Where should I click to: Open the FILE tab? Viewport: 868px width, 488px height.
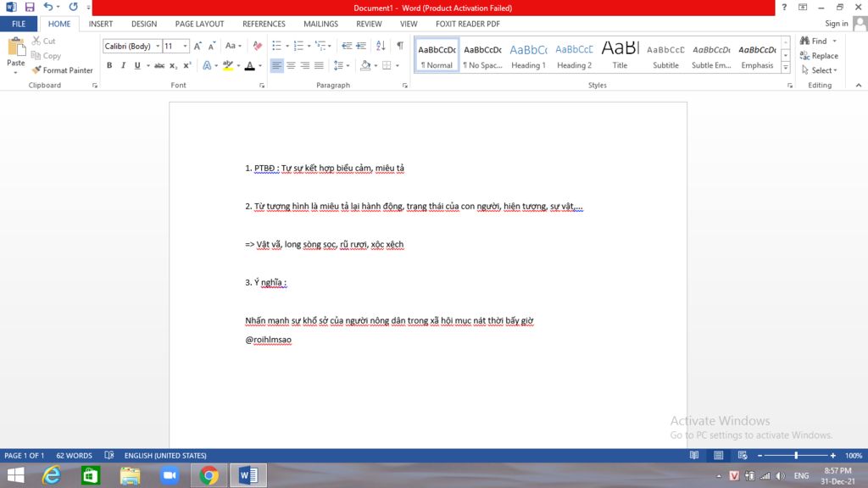click(x=19, y=24)
